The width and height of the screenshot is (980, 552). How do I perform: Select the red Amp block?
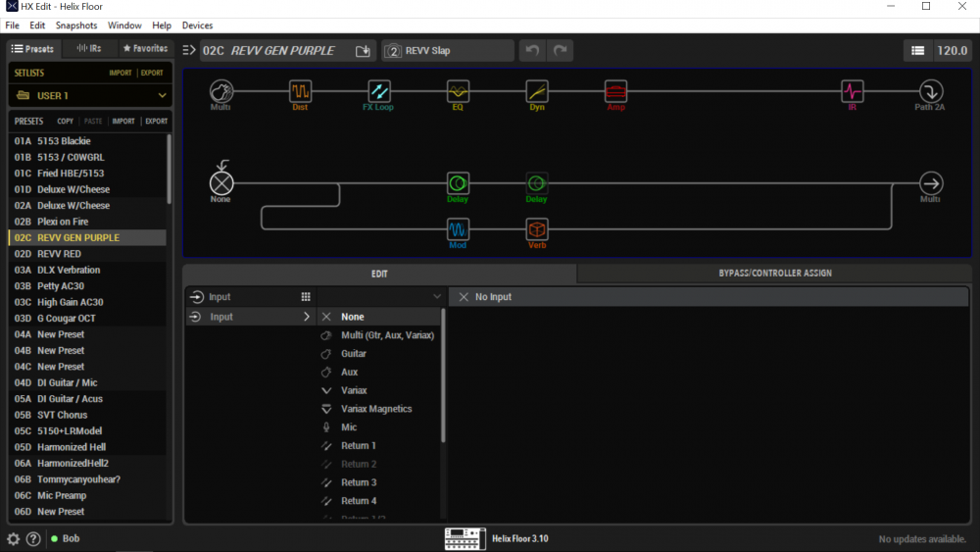coord(615,91)
